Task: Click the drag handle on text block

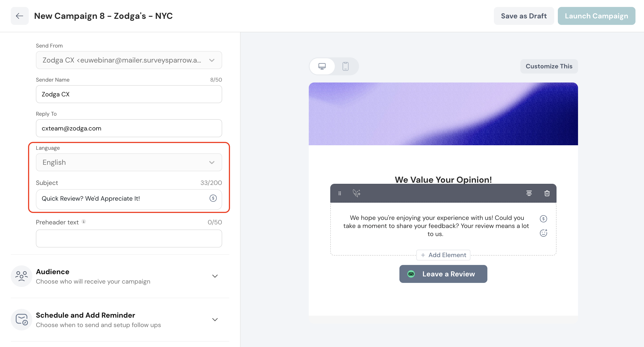Action: pos(340,193)
